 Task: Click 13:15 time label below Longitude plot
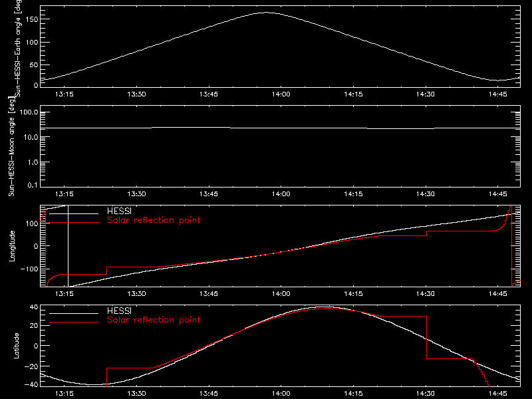(x=64, y=293)
